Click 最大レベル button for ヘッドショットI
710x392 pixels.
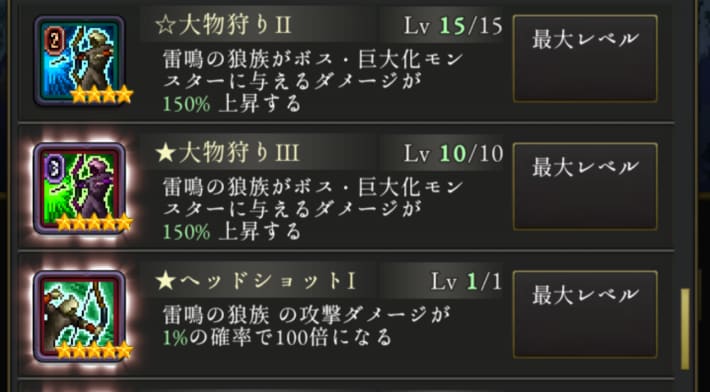(x=585, y=314)
